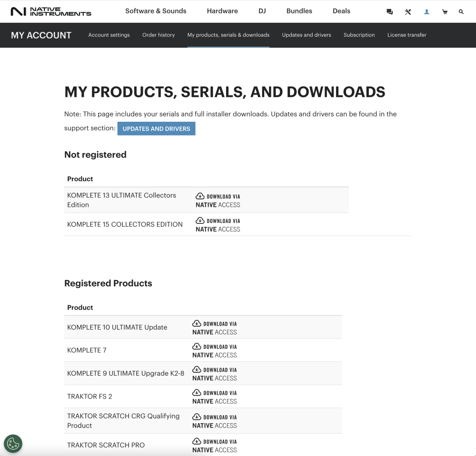The image size is (476, 456).
Task: Open the search magnifier icon
Action: tap(461, 12)
